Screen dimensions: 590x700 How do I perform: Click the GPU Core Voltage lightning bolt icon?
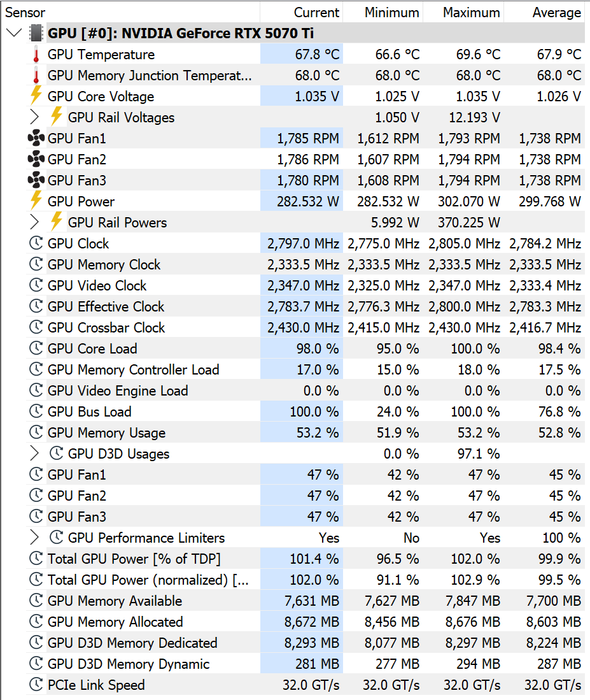click(x=36, y=96)
